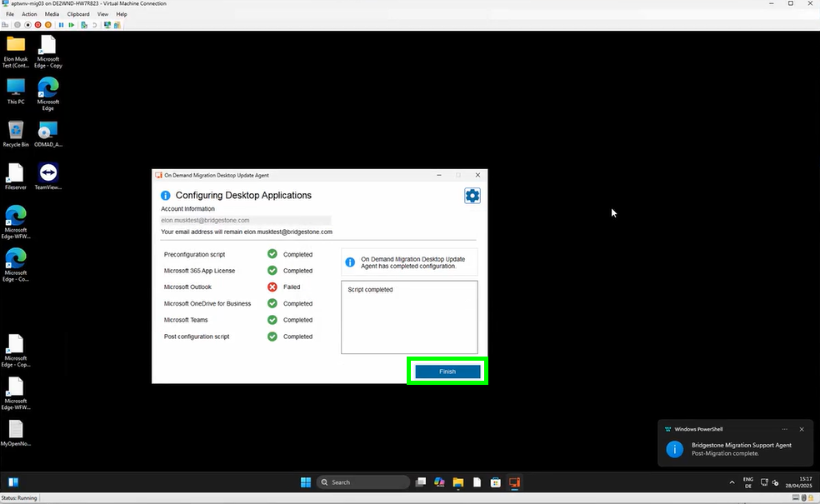Click Finish in the Migration Update Agent

pyautogui.click(x=447, y=372)
